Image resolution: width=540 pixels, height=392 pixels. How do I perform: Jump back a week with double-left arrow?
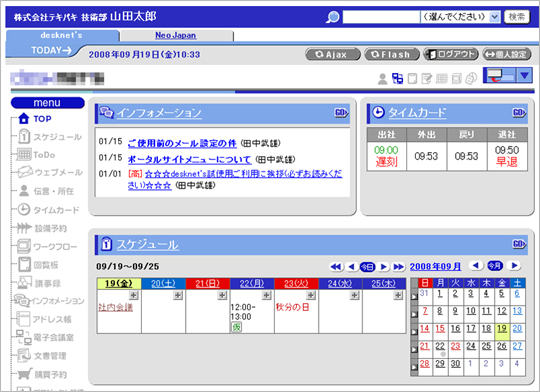click(336, 267)
